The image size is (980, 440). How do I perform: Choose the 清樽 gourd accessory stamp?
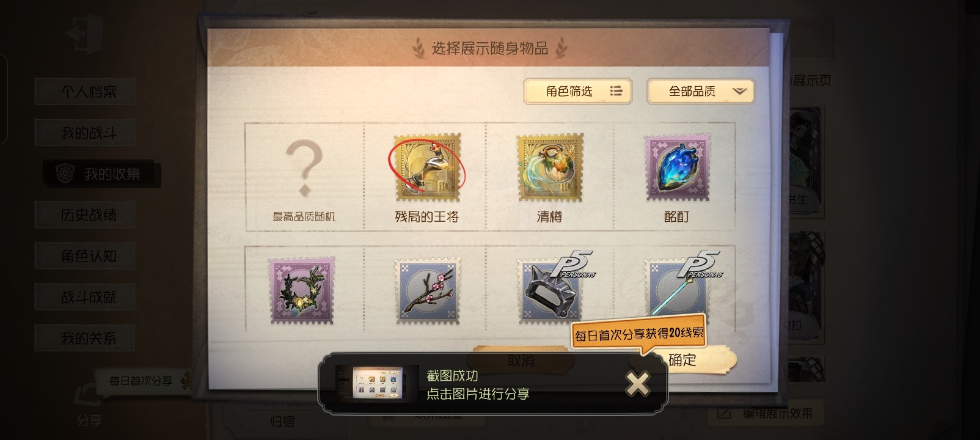550,169
